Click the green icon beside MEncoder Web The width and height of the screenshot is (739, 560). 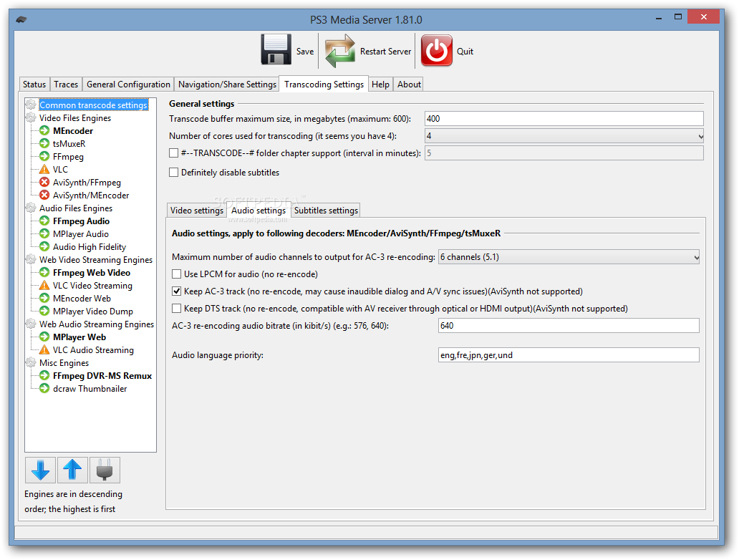pos(44,298)
